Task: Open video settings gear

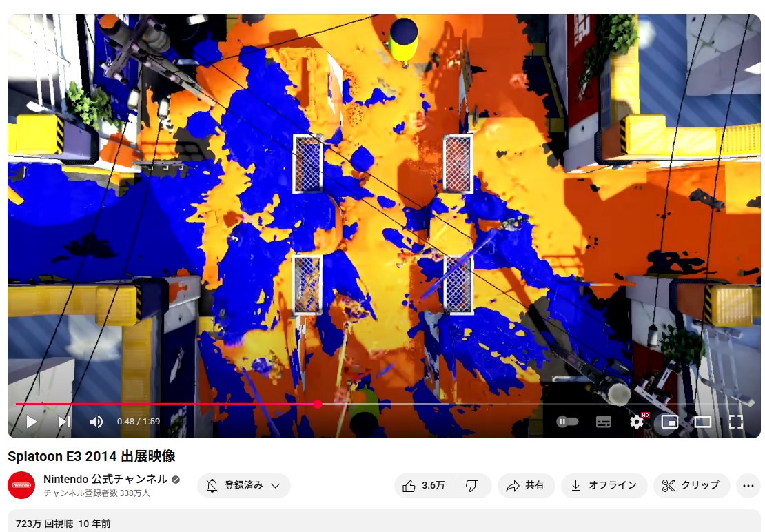Action: coord(637,421)
